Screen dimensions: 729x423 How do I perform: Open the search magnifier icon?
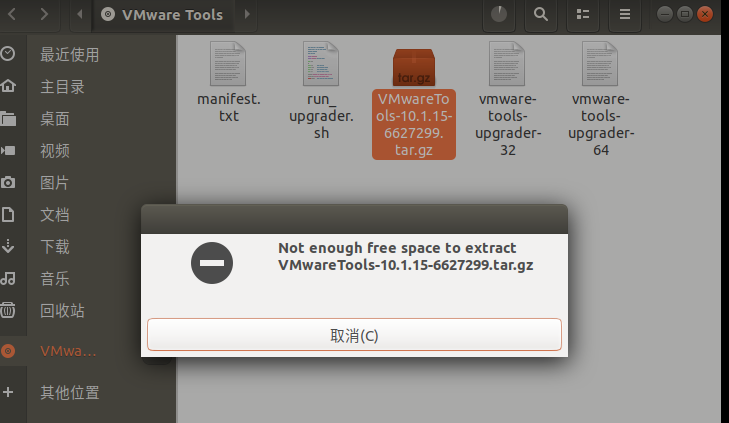click(x=541, y=14)
